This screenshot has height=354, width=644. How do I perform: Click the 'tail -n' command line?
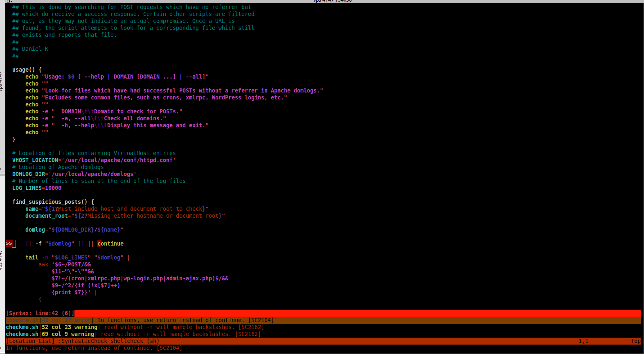pos(77,258)
